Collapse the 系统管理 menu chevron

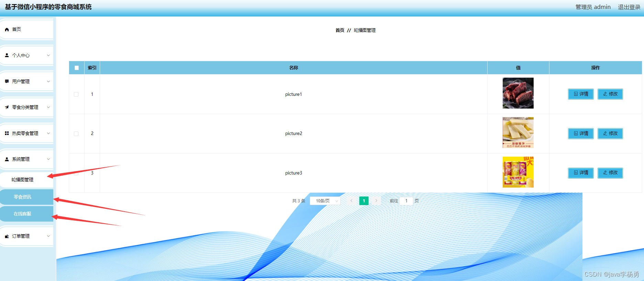pos(48,159)
